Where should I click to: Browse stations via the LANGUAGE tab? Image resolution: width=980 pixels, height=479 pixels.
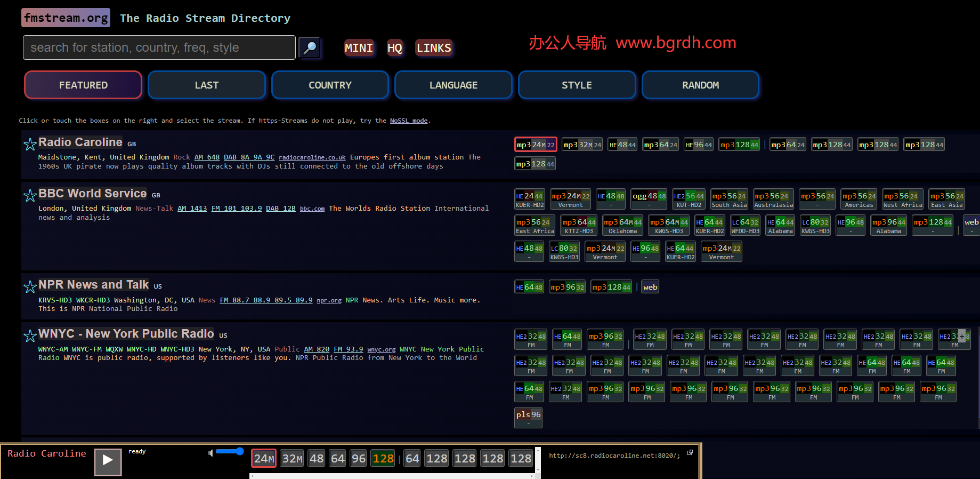coord(453,85)
